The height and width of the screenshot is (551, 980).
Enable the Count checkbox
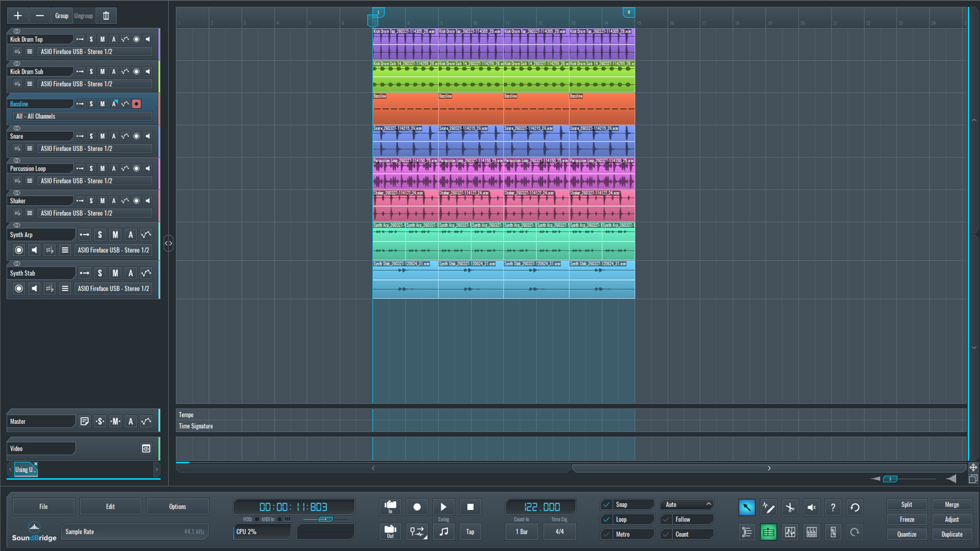click(x=666, y=534)
